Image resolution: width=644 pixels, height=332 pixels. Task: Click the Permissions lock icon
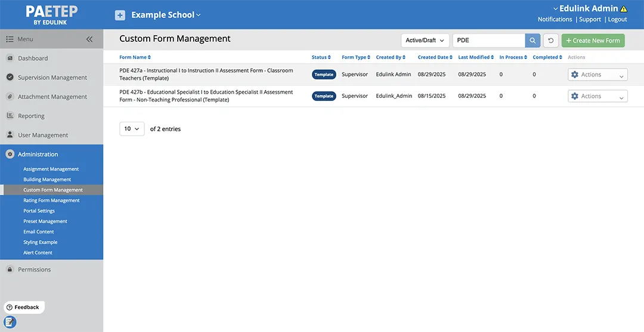coord(10,269)
